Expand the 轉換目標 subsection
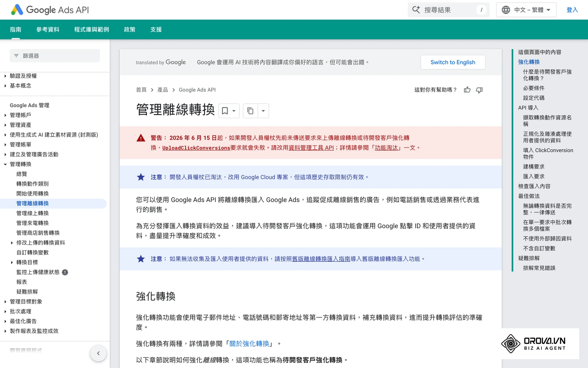588x368 pixels. (x=12, y=262)
